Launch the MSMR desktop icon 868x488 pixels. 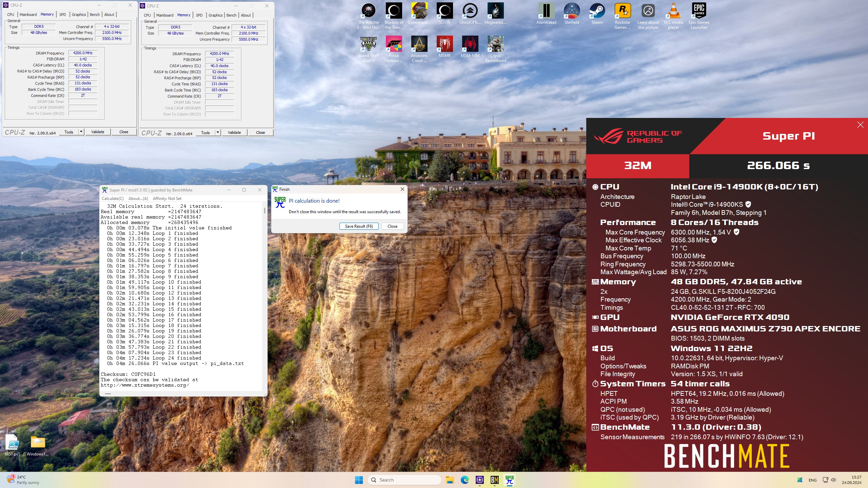445,47
